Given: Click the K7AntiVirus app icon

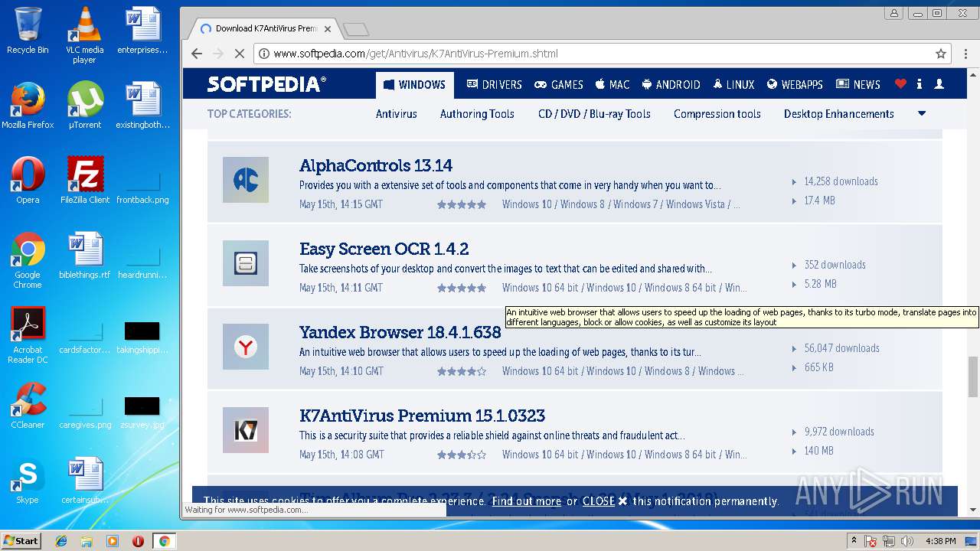Looking at the screenshot, I should pos(246,430).
